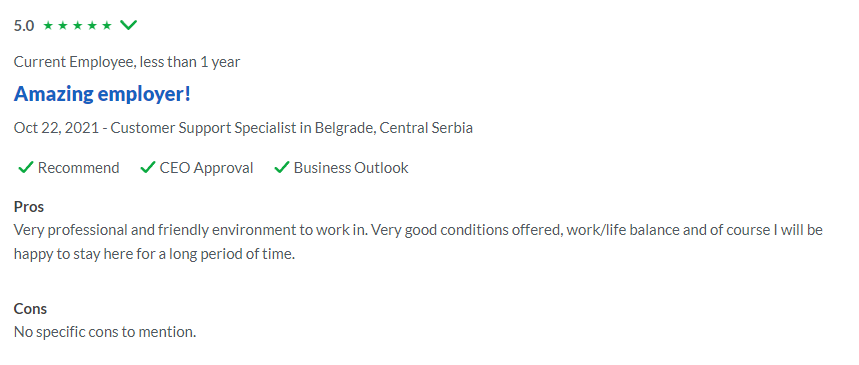859x365 pixels.
Task: Click the third green rating star
Action: (x=77, y=25)
